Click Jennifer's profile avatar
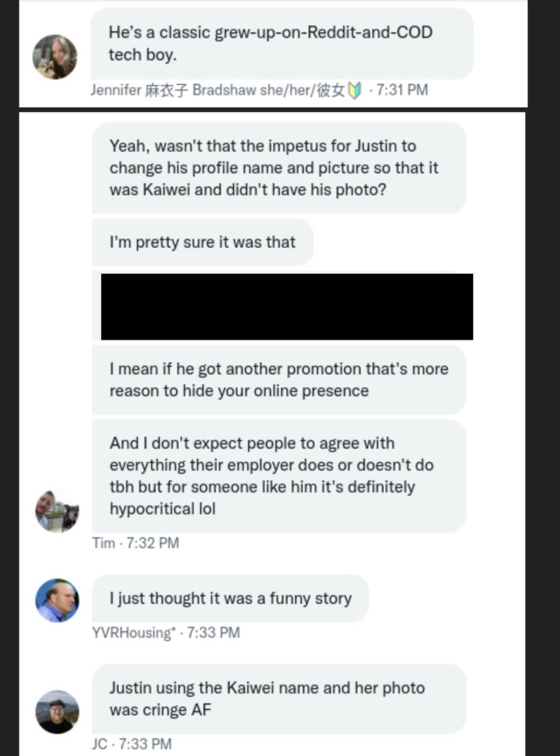Viewport: 560px width, 756px height. [55, 57]
